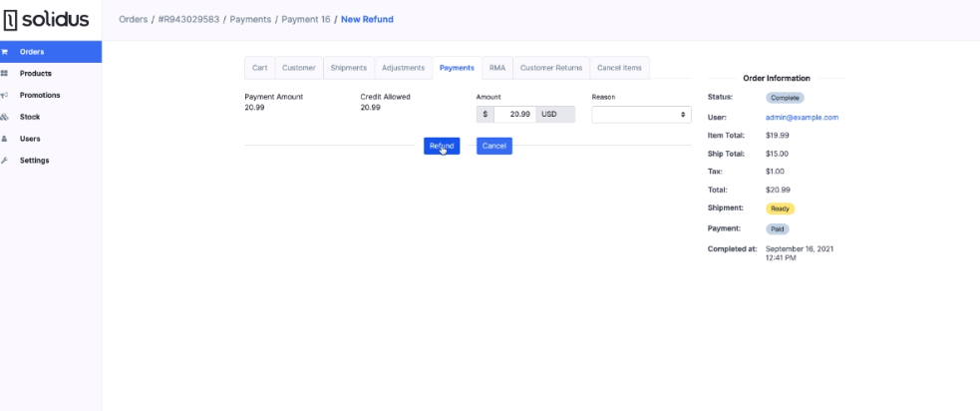Viewport: 980px width, 411px height.
Task: Click the Cancel button
Action: (x=494, y=146)
